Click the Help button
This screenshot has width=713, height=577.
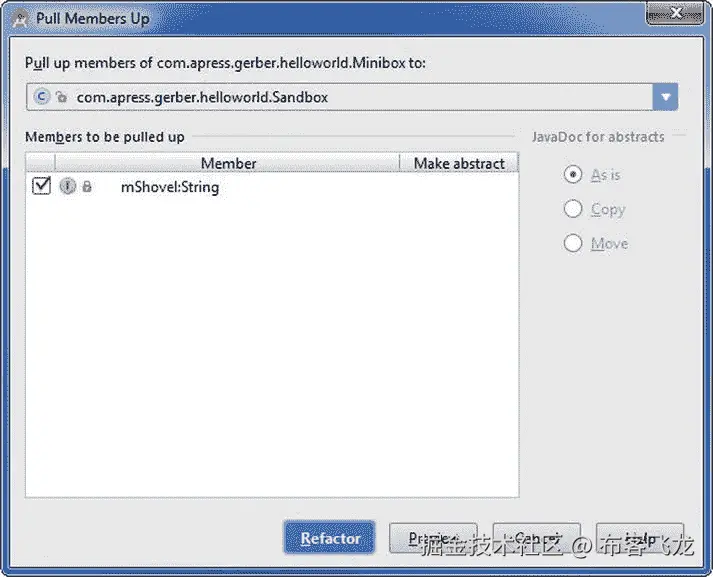click(640, 538)
